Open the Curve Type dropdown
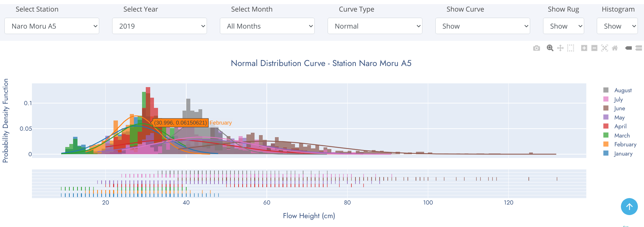Image resolution: width=644 pixels, height=227 pixels. click(375, 26)
